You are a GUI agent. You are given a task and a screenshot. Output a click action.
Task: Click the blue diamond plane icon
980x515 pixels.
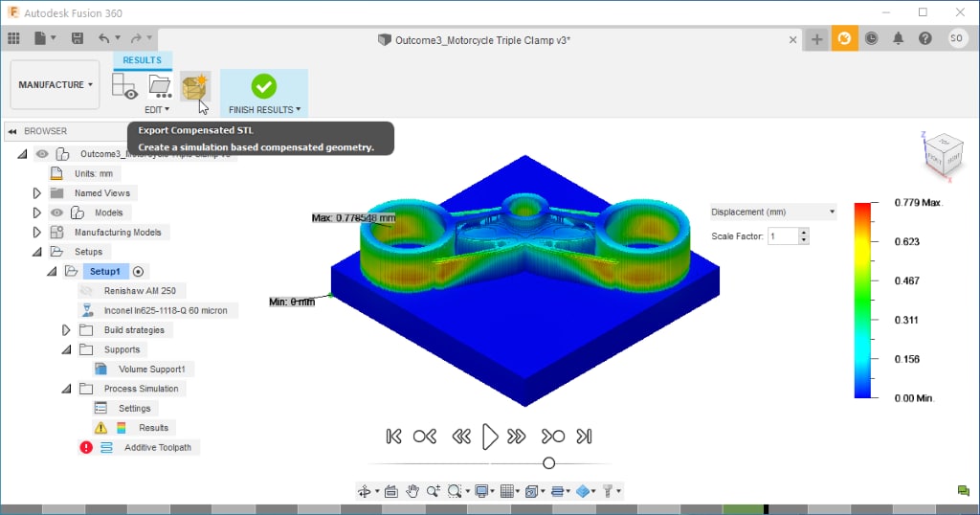[583, 491]
